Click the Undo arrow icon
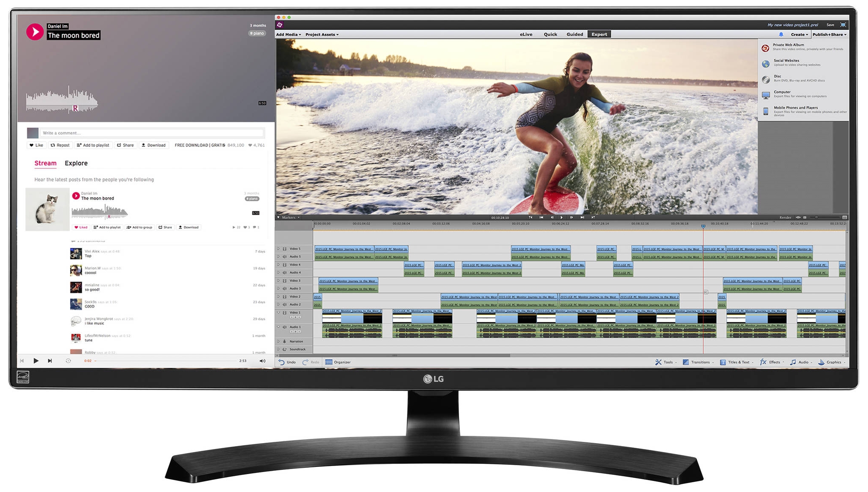 pyautogui.click(x=282, y=362)
